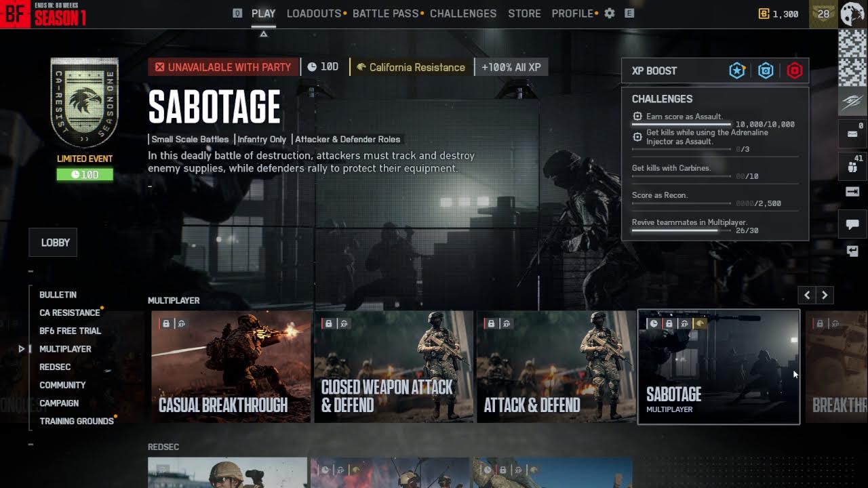Show previous multiplayer modes with left chevron
868x488 pixels.
coord(807,295)
